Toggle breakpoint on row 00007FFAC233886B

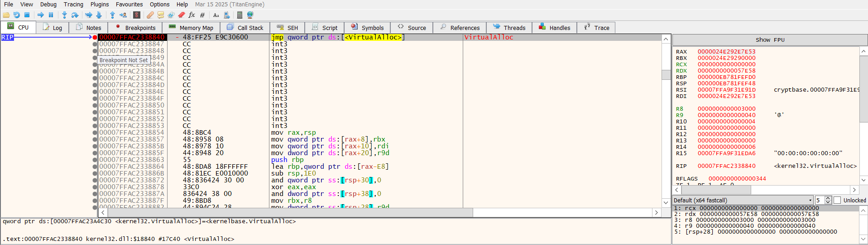coord(95,173)
